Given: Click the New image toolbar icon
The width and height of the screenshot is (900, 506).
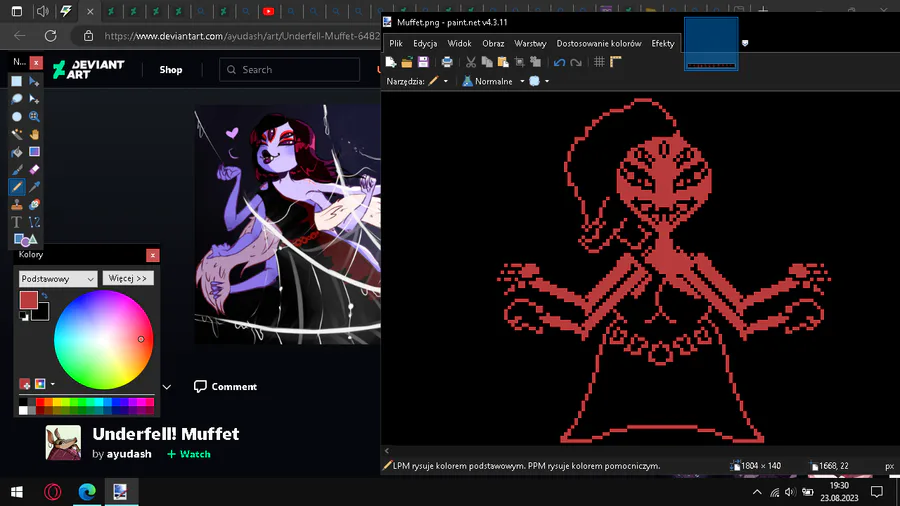Looking at the screenshot, I should pos(391,62).
